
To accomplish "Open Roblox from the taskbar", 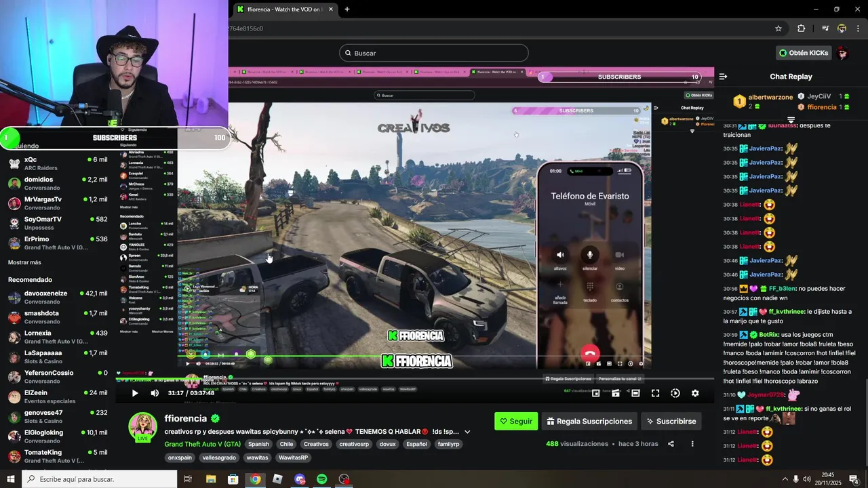I will click(277, 479).
